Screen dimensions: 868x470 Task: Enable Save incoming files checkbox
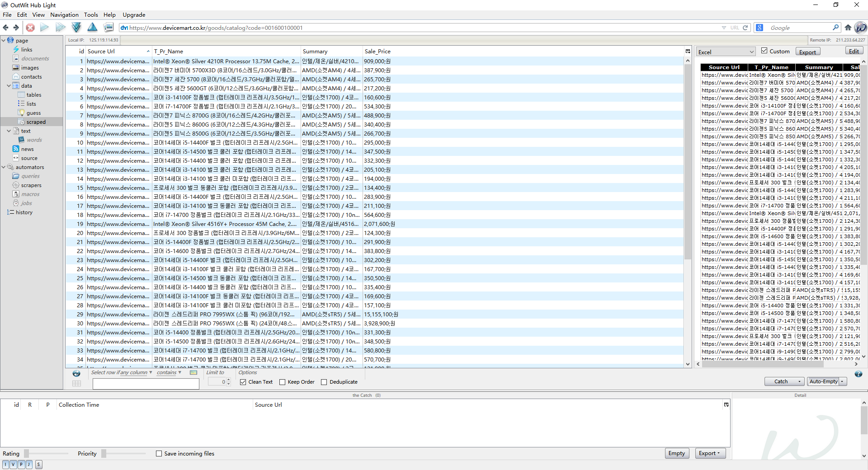159,453
